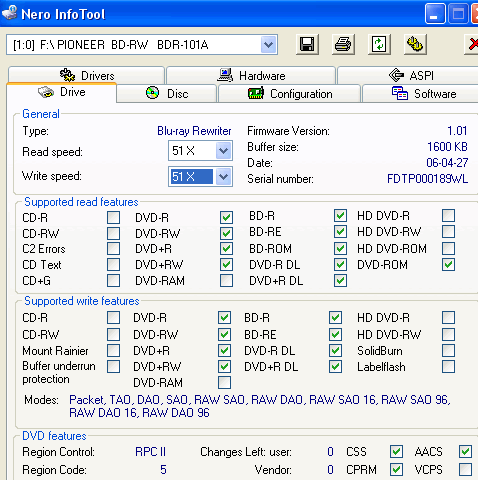Switch to the Disc tab
Screen dimensions: 478x480
pyautogui.click(x=167, y=93)
